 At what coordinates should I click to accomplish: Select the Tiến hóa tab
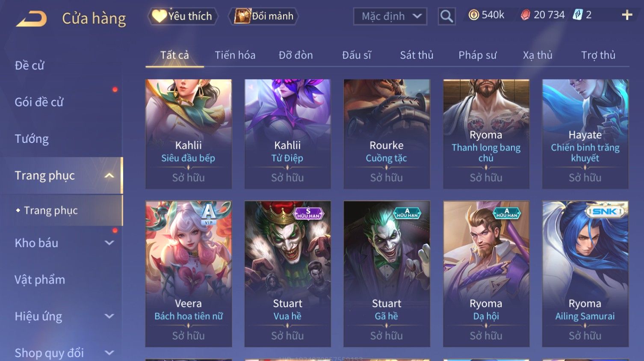[x=235, y=55]
